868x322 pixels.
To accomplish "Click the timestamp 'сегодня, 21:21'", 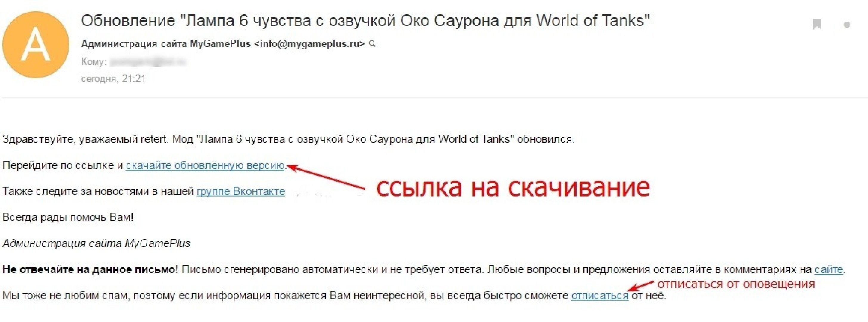I will [113, 79].
